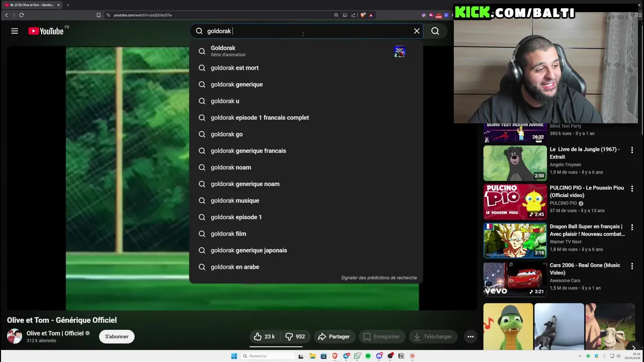
Task: Open Notion from the taskbar
Action: tap(401, 356)
